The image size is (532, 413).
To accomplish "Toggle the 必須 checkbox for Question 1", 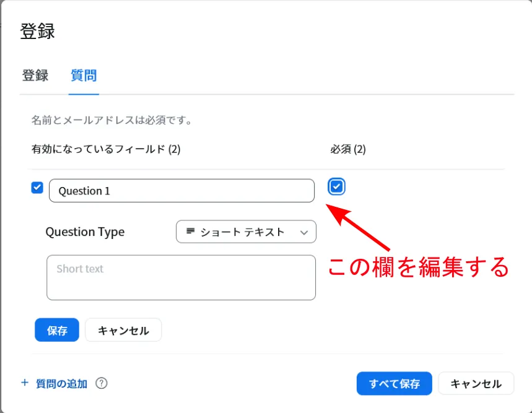I will coord(337,186).
